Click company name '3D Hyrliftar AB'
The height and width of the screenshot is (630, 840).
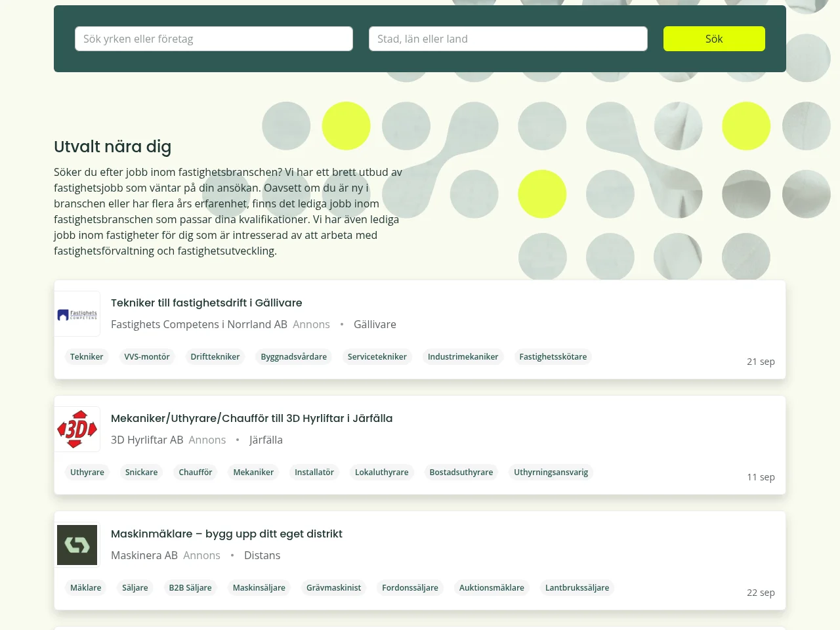tap(147, 440)
